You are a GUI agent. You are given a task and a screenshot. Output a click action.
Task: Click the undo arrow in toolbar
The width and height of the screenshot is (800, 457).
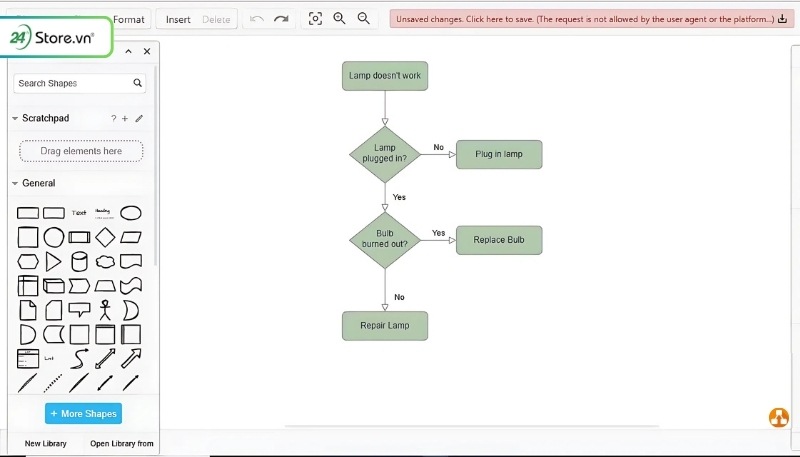[257, 19]
